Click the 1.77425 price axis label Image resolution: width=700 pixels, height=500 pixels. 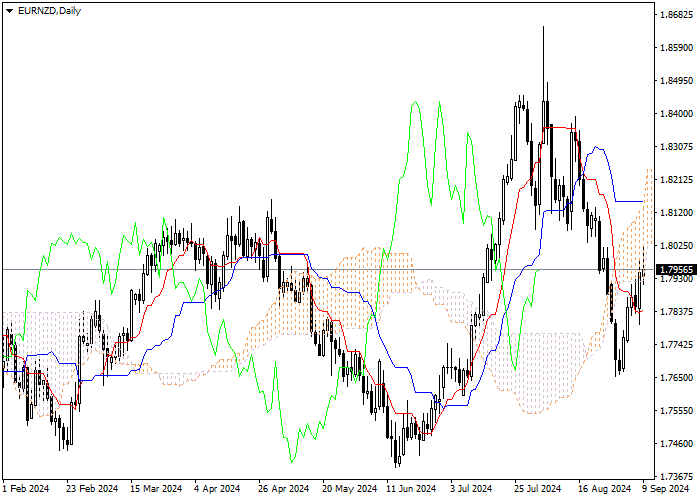676,345
